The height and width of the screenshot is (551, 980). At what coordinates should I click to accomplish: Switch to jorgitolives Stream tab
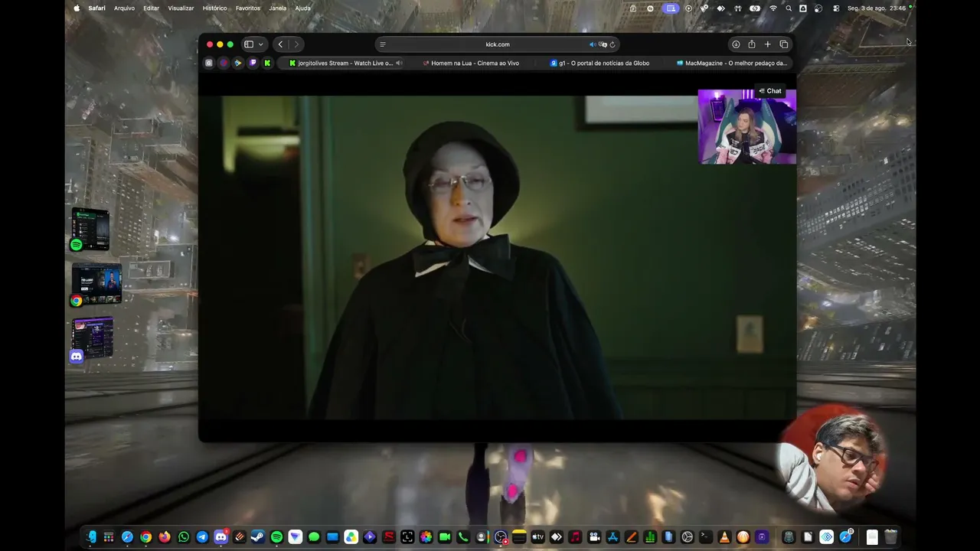tap(346, 63)
